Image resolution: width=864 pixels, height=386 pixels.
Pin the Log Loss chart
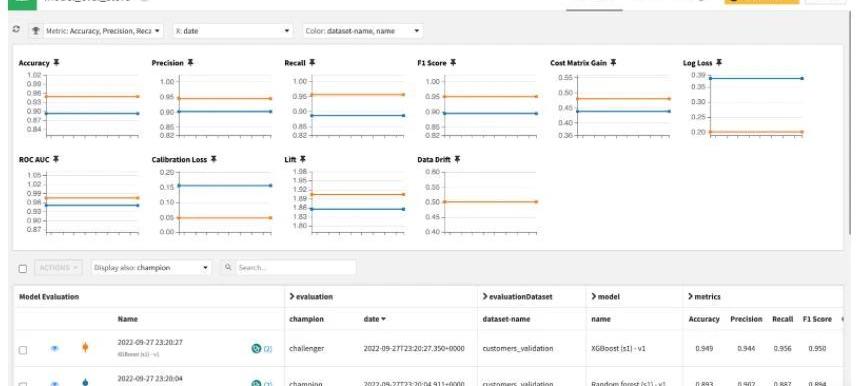719,63
